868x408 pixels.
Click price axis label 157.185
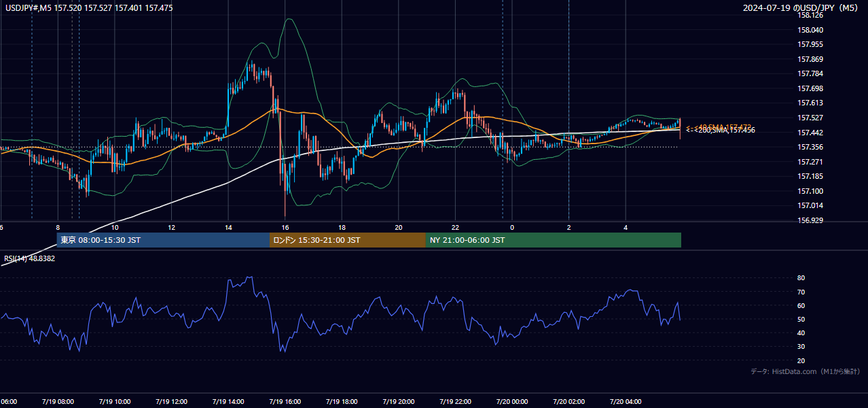point(810,176)
